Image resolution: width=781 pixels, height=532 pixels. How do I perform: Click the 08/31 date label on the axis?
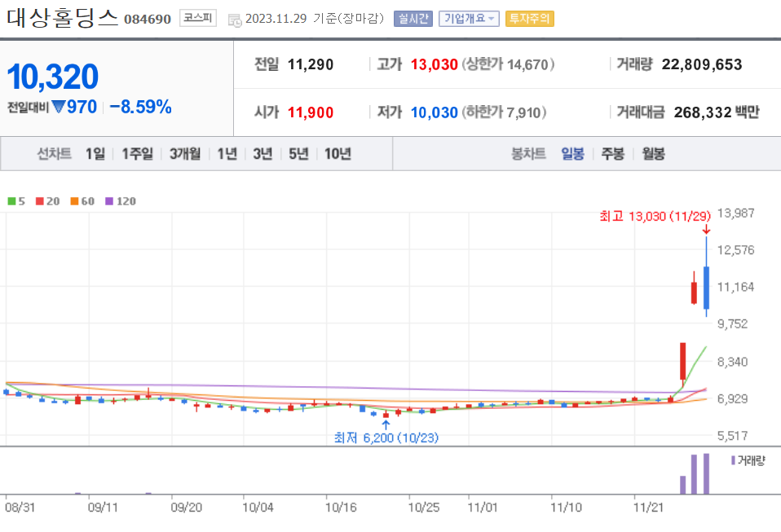pos(20,508)
